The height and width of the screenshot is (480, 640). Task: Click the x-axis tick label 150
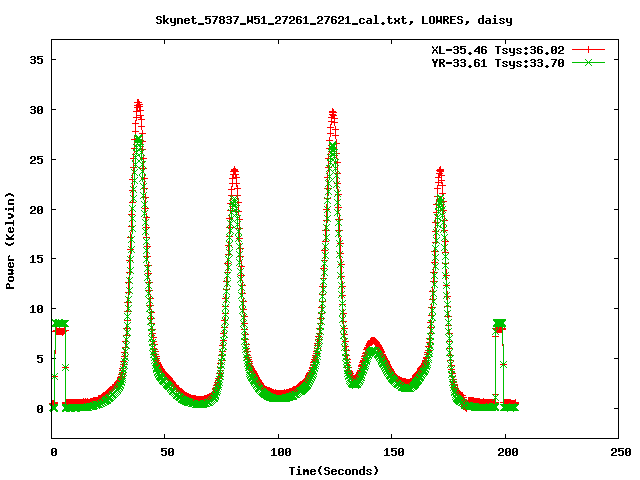[x=394, y=452]
